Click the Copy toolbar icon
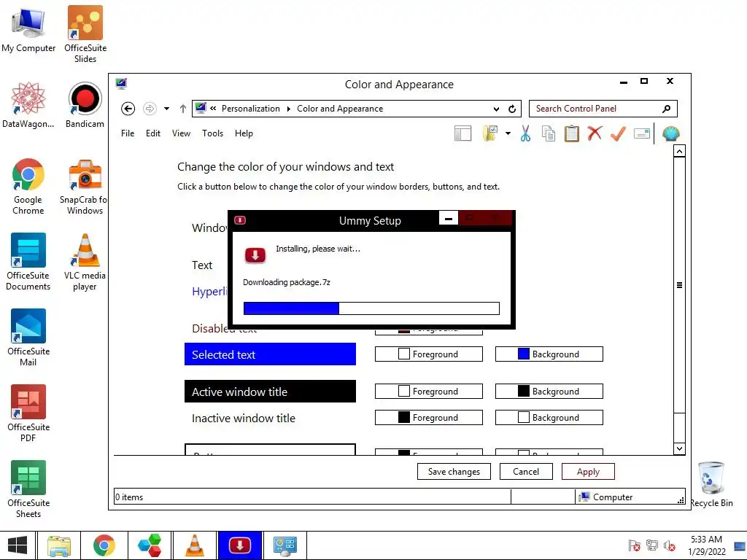This screenshot has width=747, height=560. [549, 133]
